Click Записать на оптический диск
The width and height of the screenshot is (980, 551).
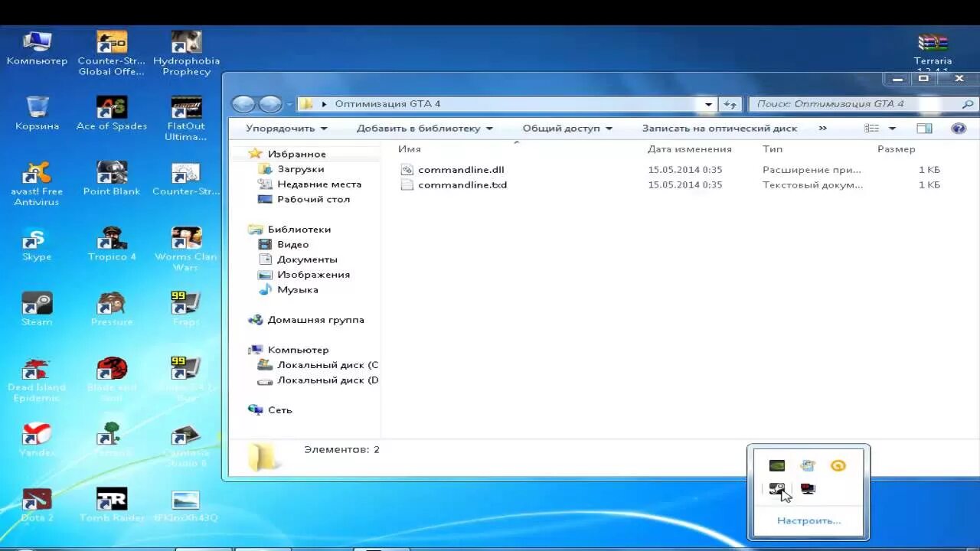(x=720, y=129)
